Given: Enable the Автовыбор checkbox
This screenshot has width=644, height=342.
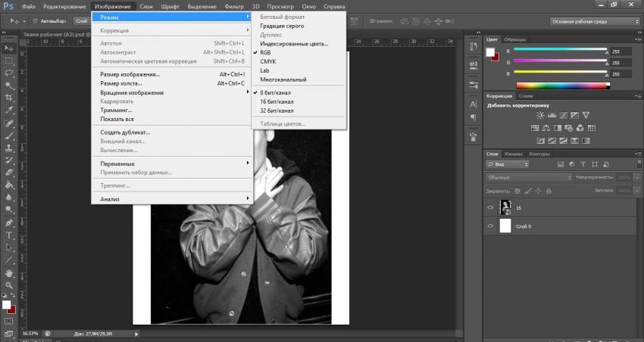Looking at the screenshot, I should pos(35,21).
